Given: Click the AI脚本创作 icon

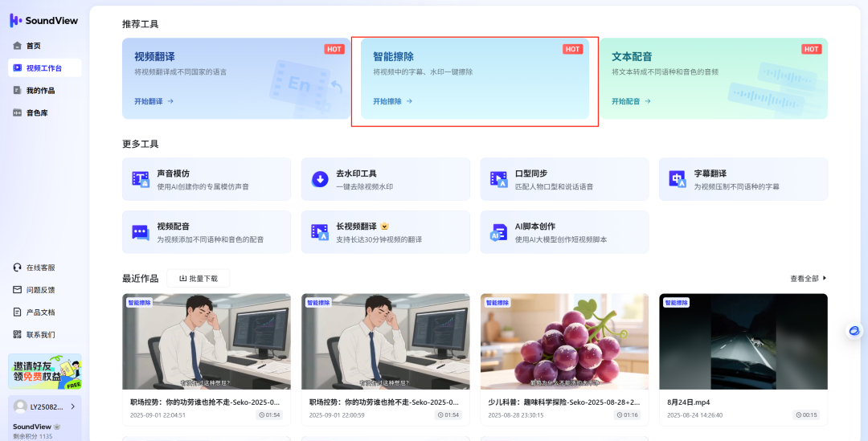Looking at the screenshot, I should [499, 232].
